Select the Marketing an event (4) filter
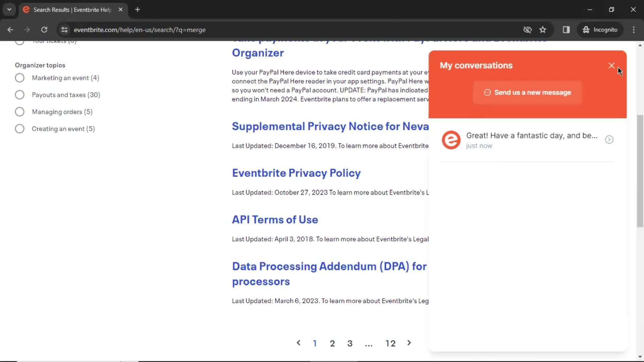The image size is (644, 362). (x=19, y=78)
